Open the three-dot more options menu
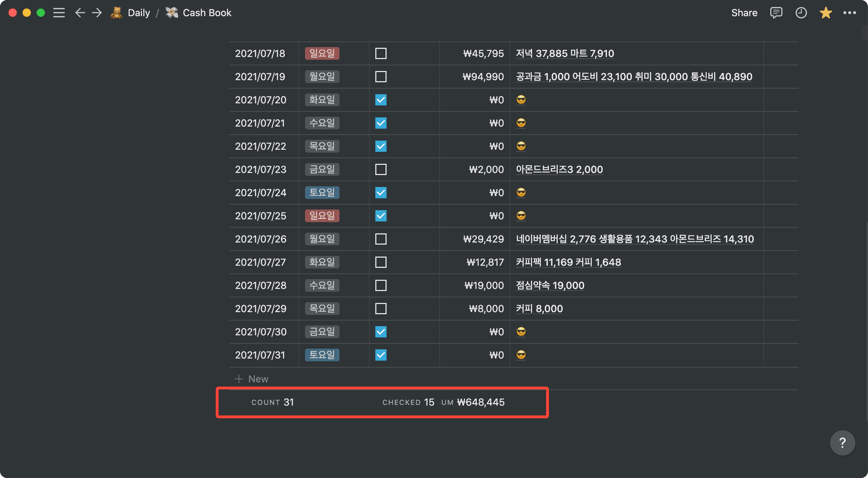This screenshot has height=478, width=868. (x=849, y=13)
